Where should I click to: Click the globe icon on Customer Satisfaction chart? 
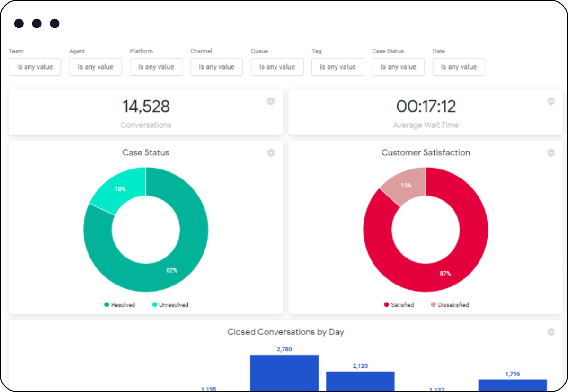click(x=551, y=152)
